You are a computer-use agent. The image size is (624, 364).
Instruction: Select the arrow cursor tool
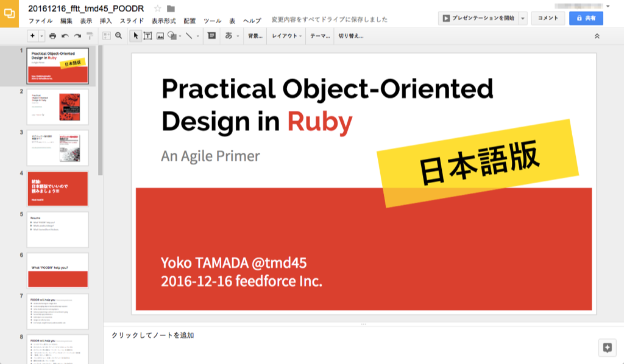click(135, 36)
